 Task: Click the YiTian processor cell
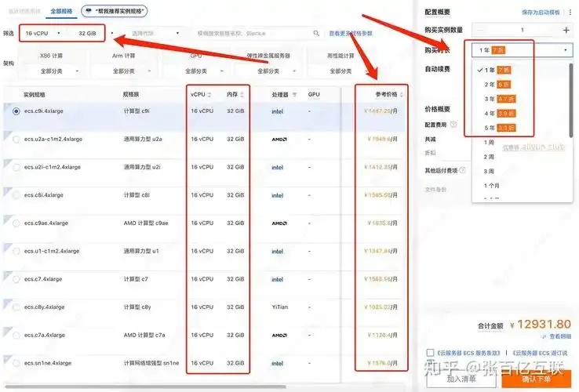point(279,307)
